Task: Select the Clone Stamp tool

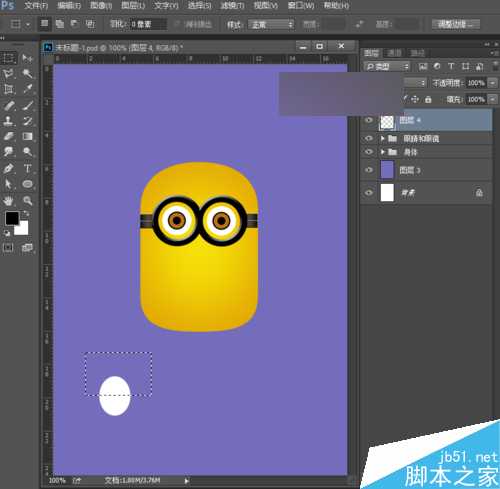Action: coord(8,121)
